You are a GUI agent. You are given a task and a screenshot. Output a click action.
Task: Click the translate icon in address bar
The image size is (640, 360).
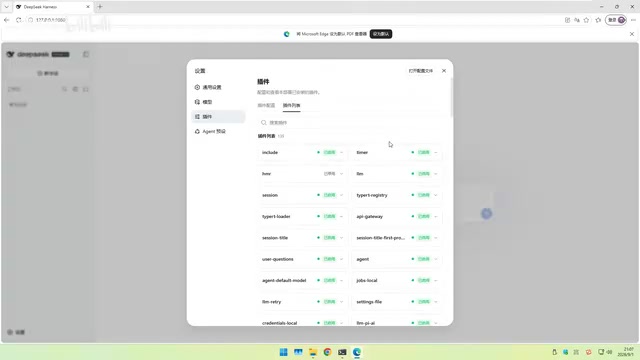[x=577, y=20]
